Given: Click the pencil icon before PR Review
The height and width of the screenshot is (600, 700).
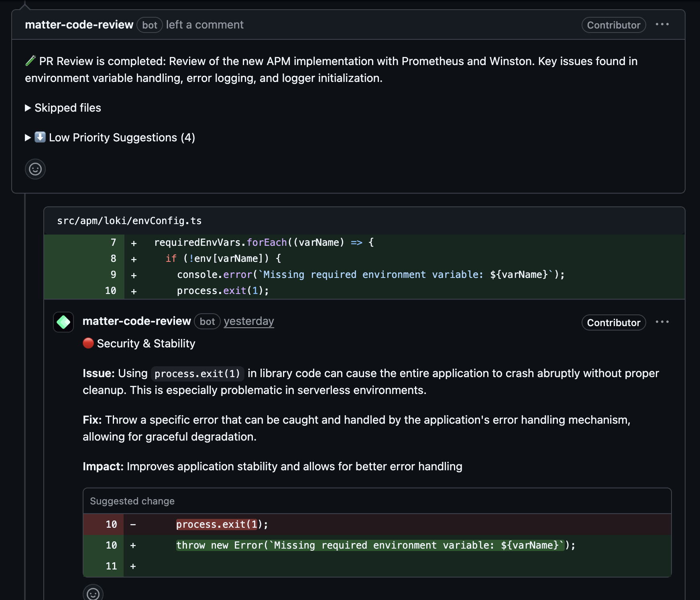Looking at the screenshot, I should coord(31,61).
